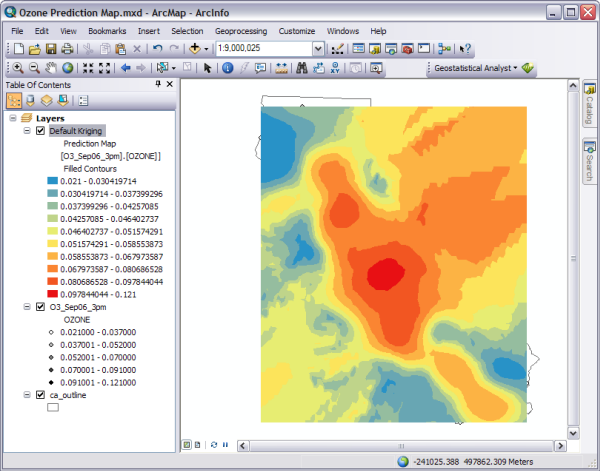The width and height of the screenshot is (600, 471).
Task: Select the Zoom Out tool
Action: coord(34,68)
